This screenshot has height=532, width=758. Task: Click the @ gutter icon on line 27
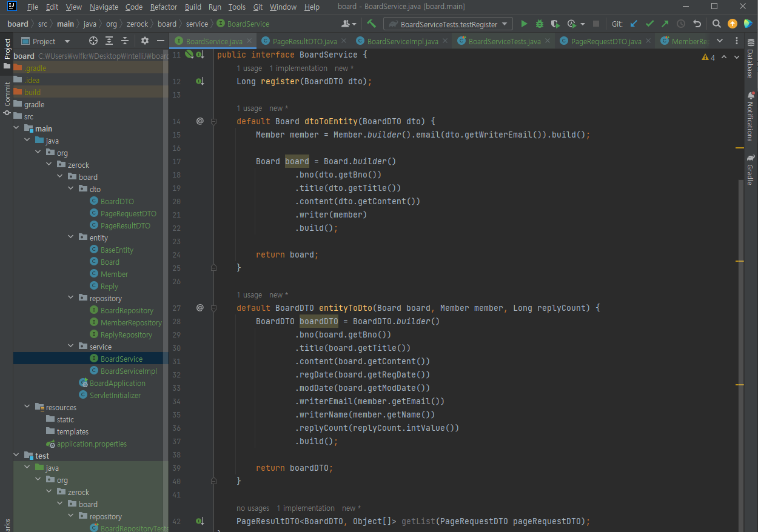coord(200,308)
